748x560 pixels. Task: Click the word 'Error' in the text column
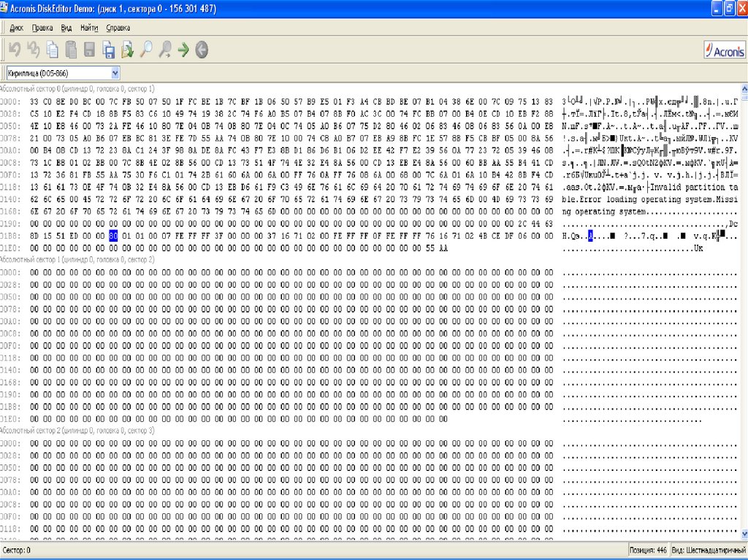590,199
